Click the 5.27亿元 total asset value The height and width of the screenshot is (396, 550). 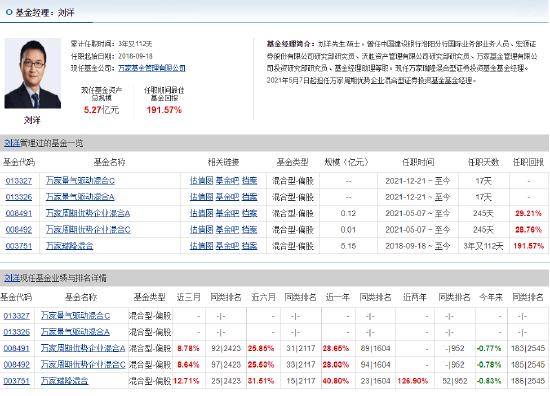tap(101, 110)
